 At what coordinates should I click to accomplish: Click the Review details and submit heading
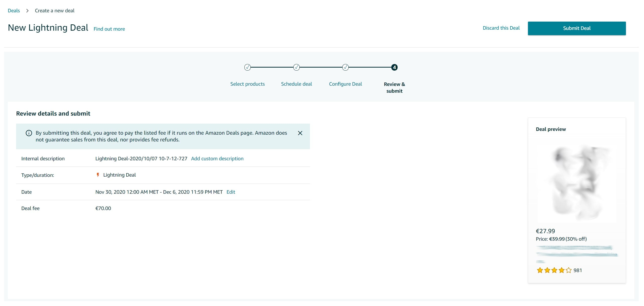tap(53, 114)
